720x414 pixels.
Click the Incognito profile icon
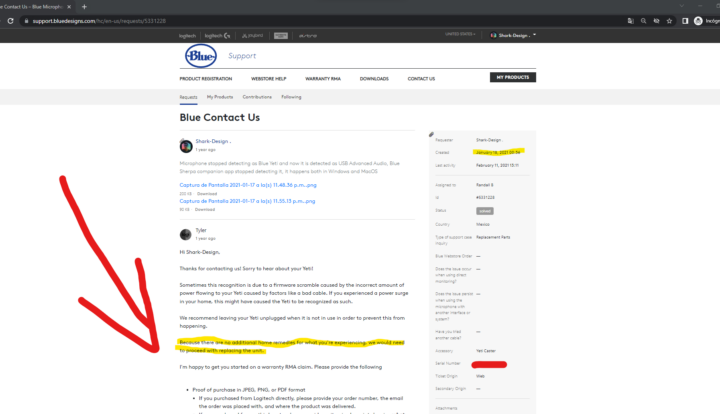tap(698, 21)
